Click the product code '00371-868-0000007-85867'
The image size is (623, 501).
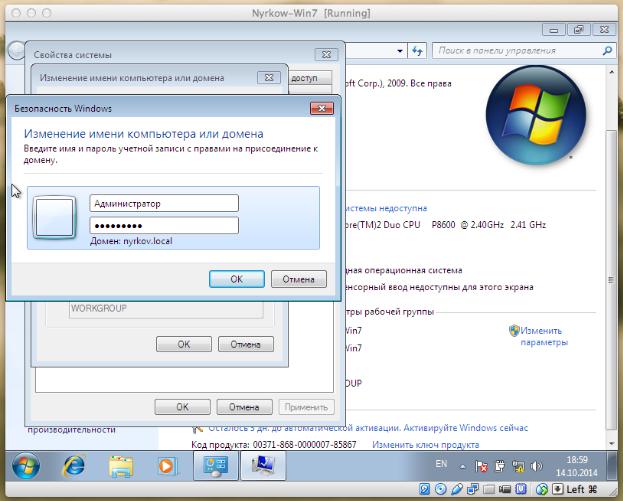click(x=304, y=445)
